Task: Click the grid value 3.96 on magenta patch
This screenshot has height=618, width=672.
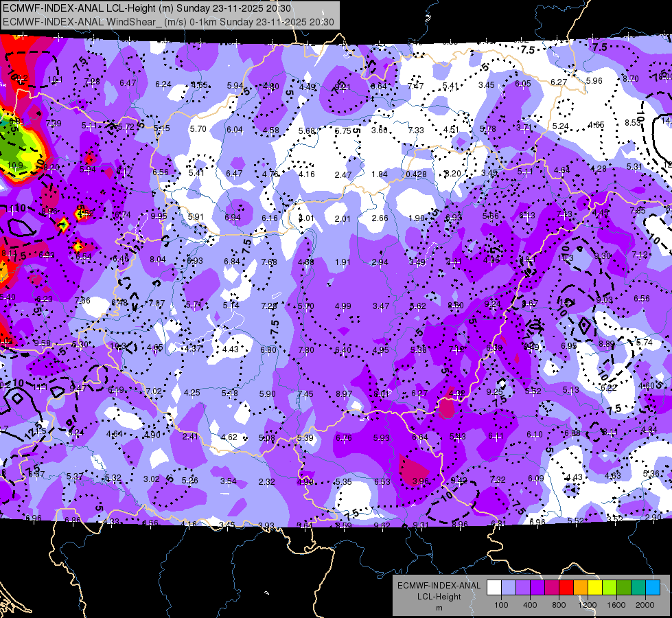Action: point(420,481)
